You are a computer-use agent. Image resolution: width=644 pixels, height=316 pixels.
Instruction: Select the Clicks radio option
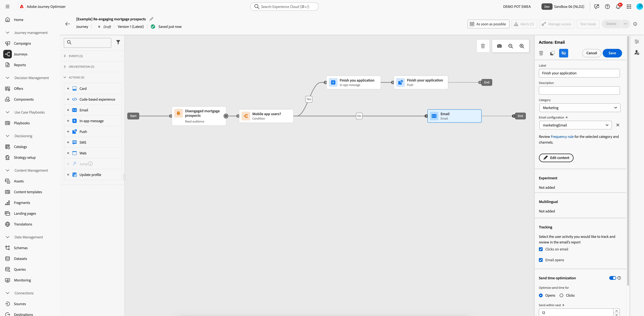(561, 295)
